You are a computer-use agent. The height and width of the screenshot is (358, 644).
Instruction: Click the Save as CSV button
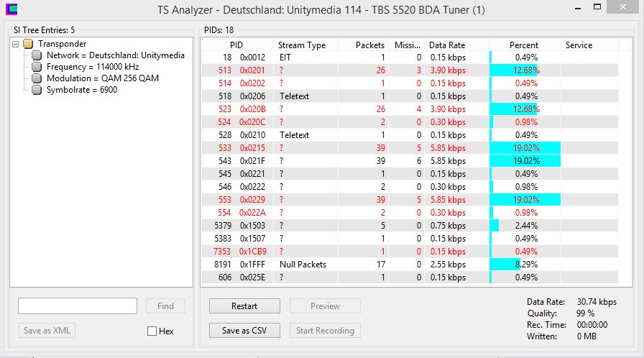click(244, 331)
